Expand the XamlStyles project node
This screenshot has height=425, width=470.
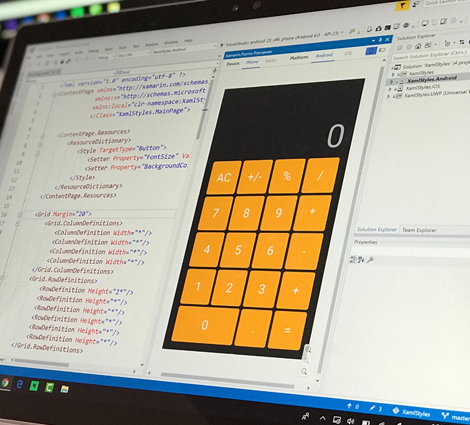point(393,74)
